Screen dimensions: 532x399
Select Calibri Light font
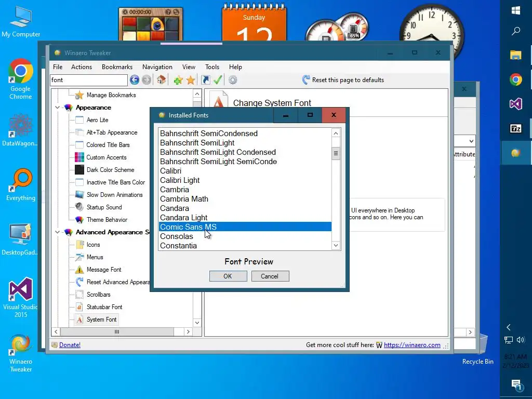245,180
